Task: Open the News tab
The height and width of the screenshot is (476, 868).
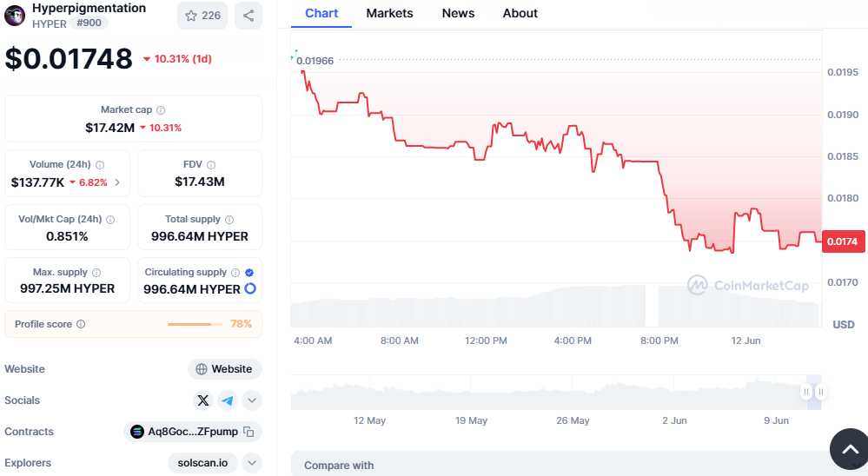Action: tap(458, 13)
